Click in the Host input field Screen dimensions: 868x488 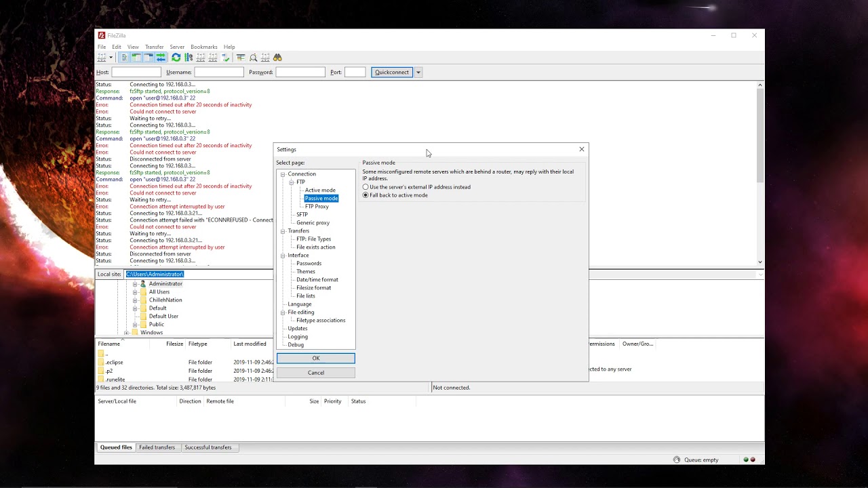point(136,72)
